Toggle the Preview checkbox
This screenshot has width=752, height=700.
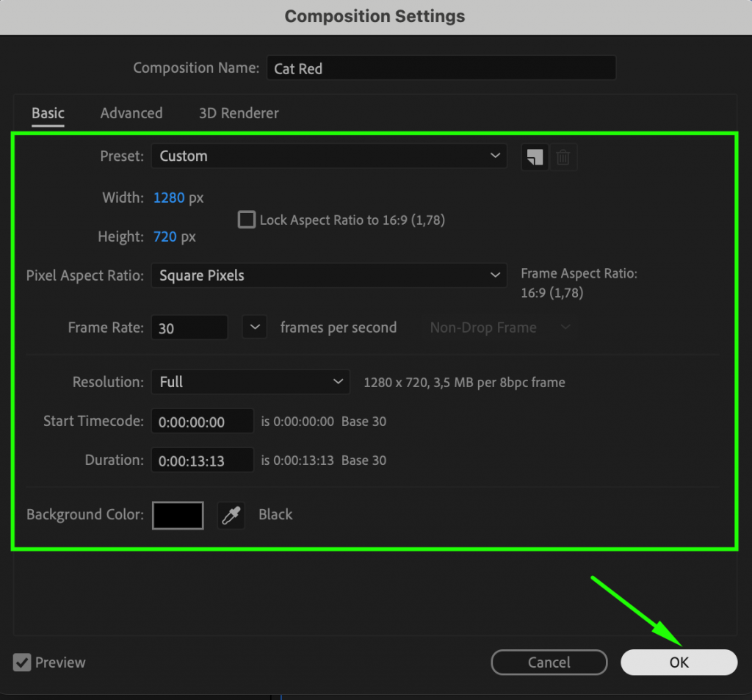click(22, 662)
